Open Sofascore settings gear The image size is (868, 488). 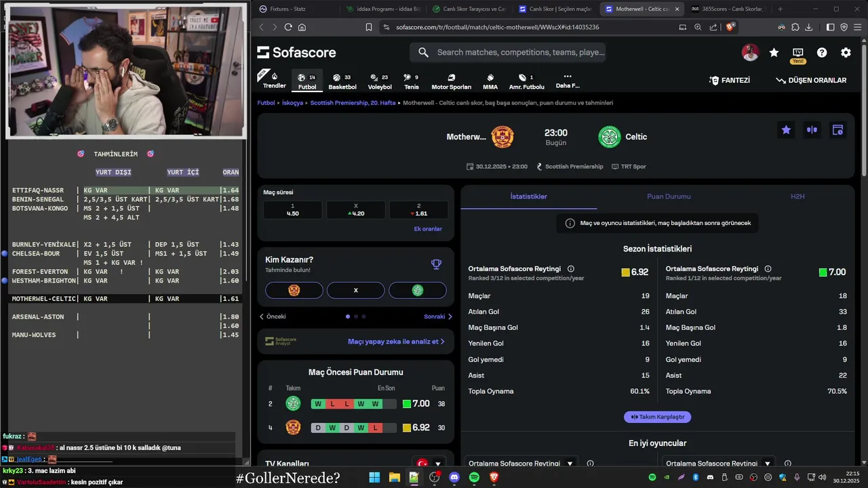(846, 52)
